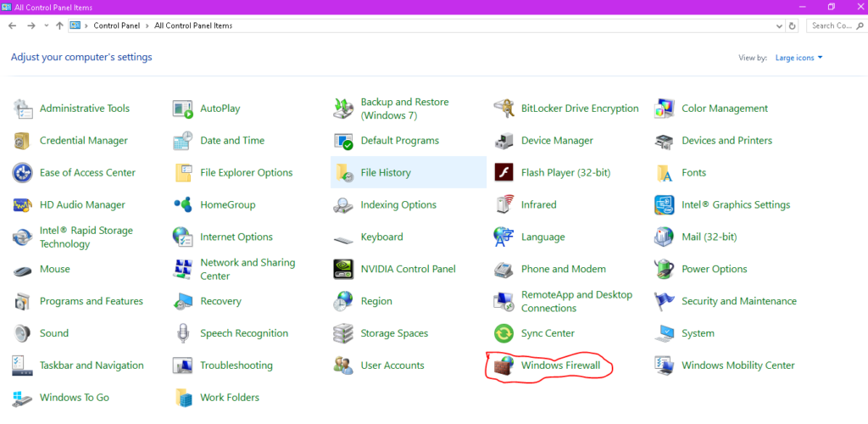
Task: Click Ease of Access Center icon
Action: point(22,173)
